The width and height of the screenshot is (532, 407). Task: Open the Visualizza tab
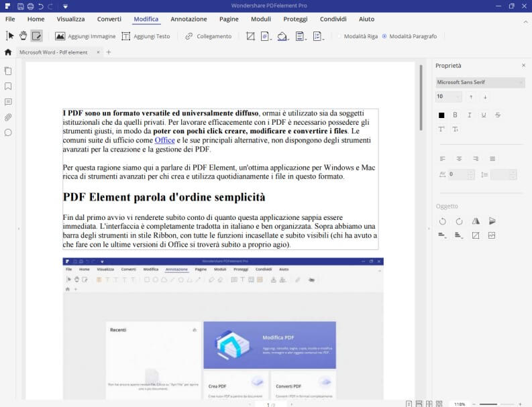coord(70,19)
